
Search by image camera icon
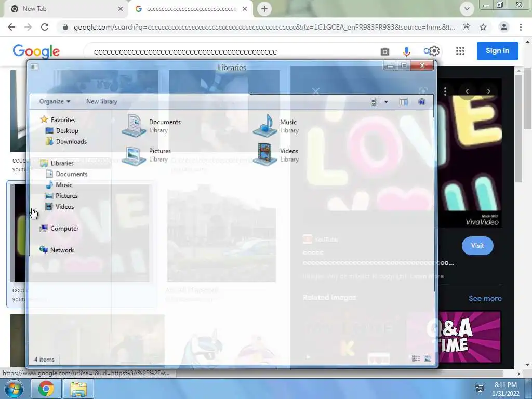tap(385, 51)
